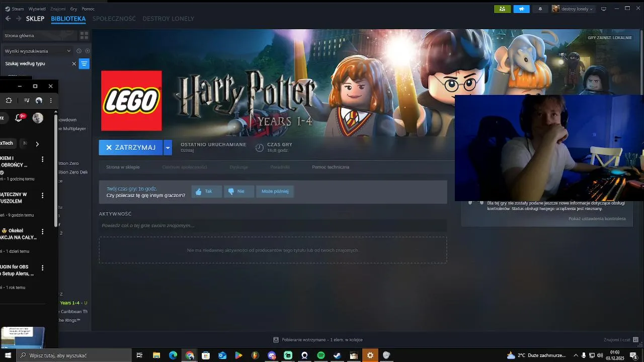Open Outlook from the taskbar

click(222, 355)
